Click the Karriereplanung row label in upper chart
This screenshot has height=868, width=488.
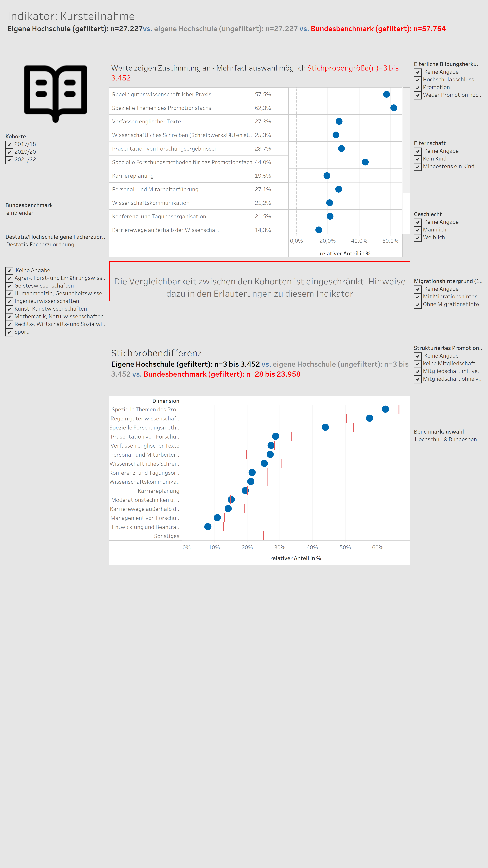coord(133,176)
